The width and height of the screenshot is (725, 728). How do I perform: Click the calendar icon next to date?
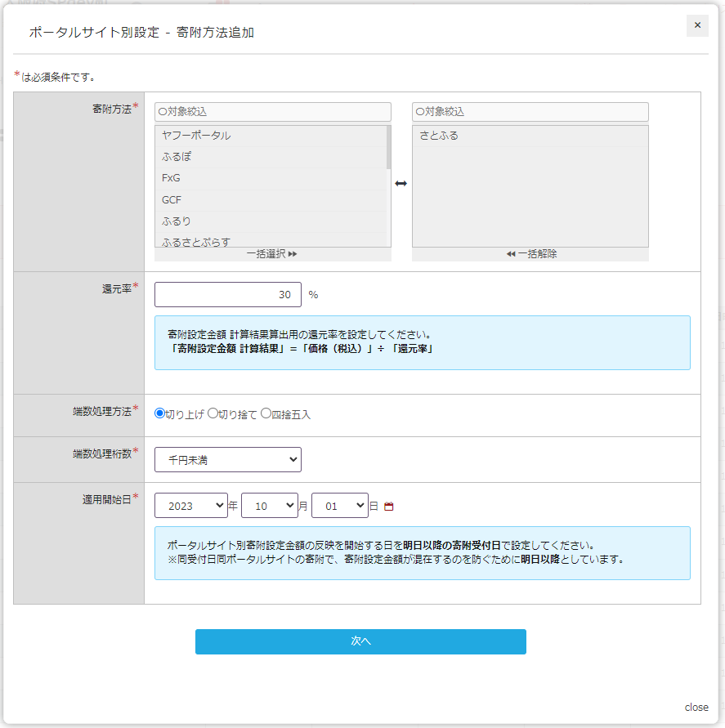(389, 507)
